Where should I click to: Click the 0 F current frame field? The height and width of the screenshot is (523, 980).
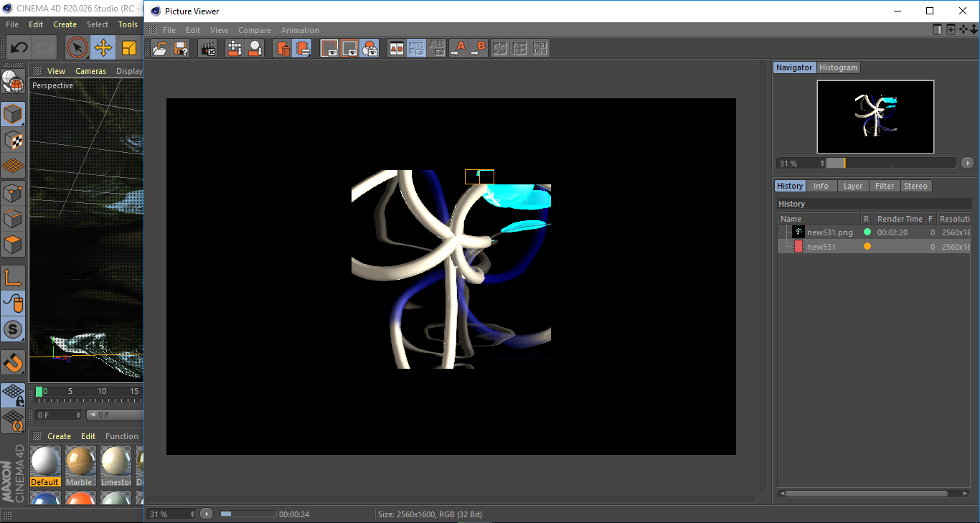(x=60, y=415)
